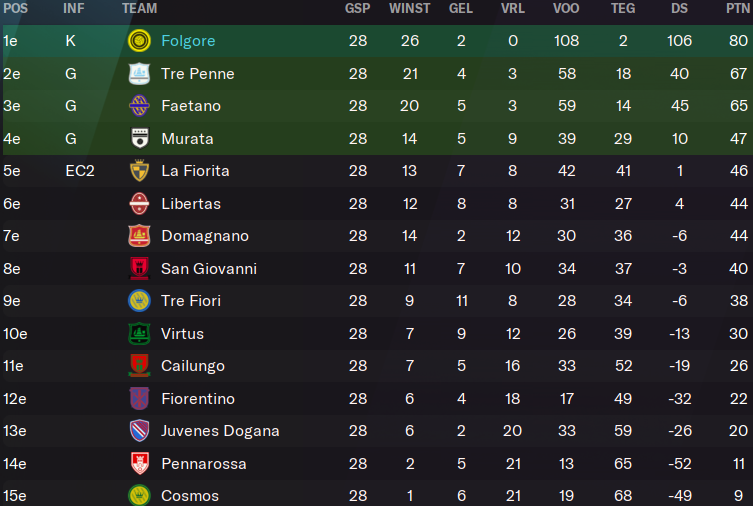Open the Juvenes Dogana team link
Viewport: 753px width, 506px height.
pos(220,431)
